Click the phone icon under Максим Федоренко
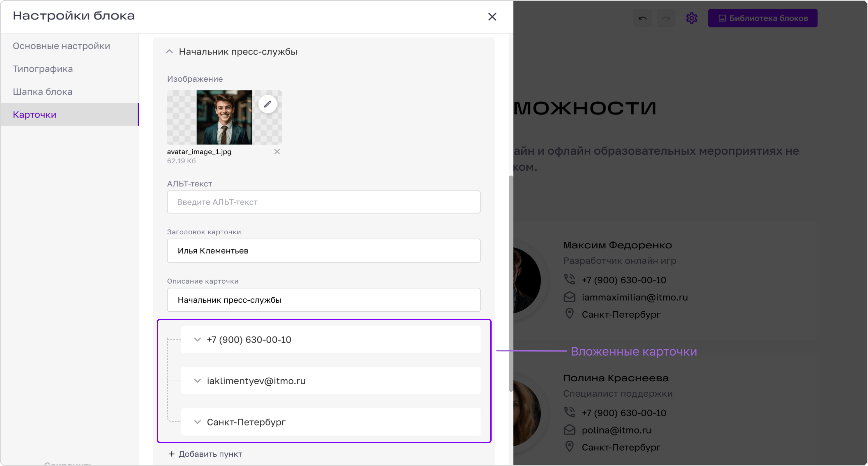Viewport: 868px width, 466px height. (569, 279)
